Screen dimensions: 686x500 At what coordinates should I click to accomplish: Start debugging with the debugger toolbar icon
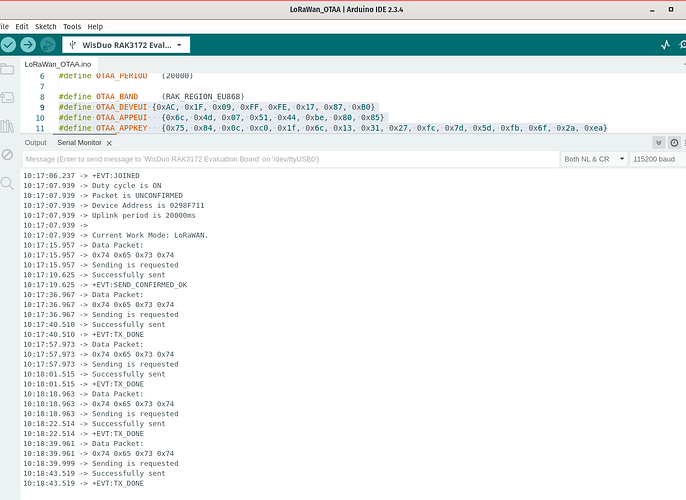(x=48, y=45)
